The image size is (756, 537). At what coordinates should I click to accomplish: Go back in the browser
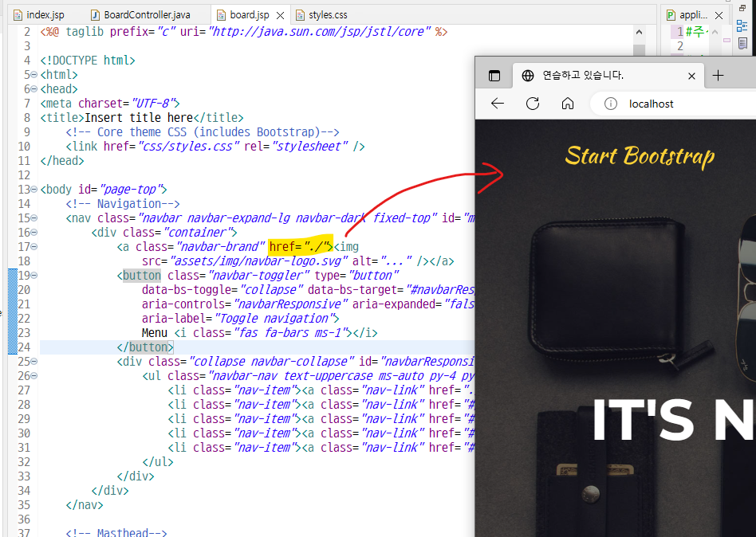tap(497, 104)
